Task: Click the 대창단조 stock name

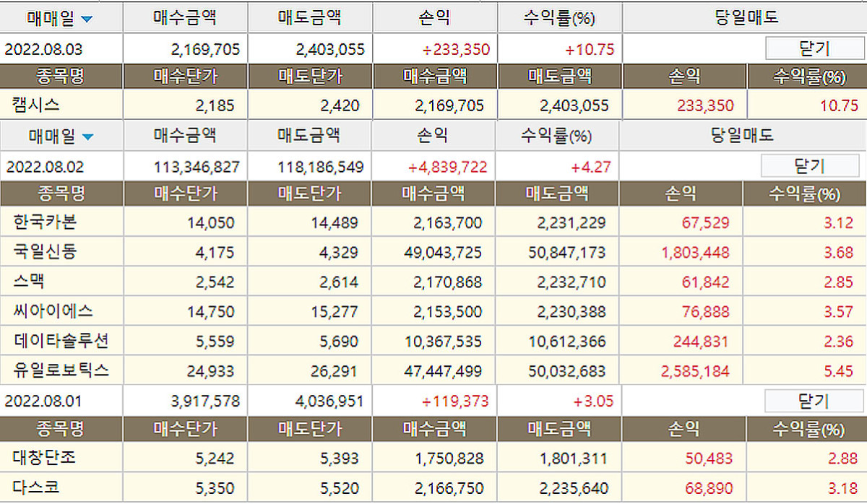Action: pos(45,458)
